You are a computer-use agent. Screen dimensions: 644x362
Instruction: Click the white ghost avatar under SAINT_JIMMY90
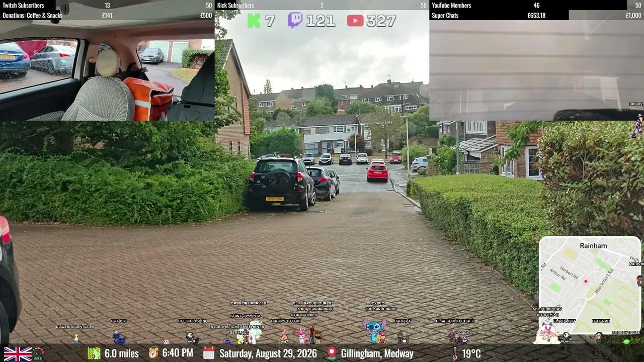pyautogui.click(x=256, y=331)
